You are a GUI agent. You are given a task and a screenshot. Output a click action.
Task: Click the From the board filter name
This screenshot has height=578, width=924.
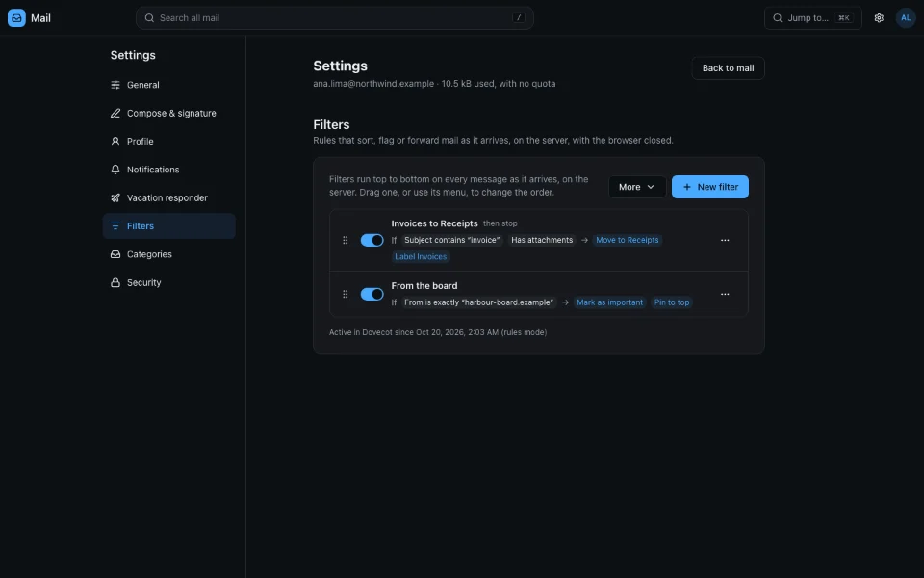click(x=424, y=285)
